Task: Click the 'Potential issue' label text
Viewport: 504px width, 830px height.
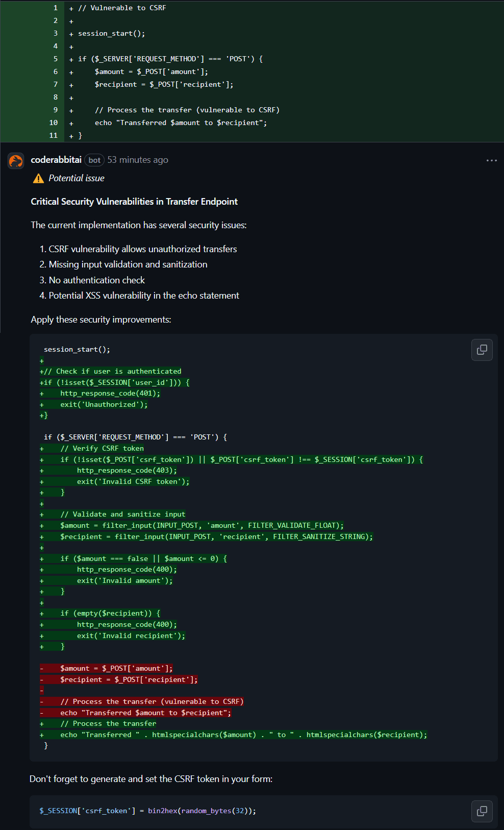Action: pos(77,178)
